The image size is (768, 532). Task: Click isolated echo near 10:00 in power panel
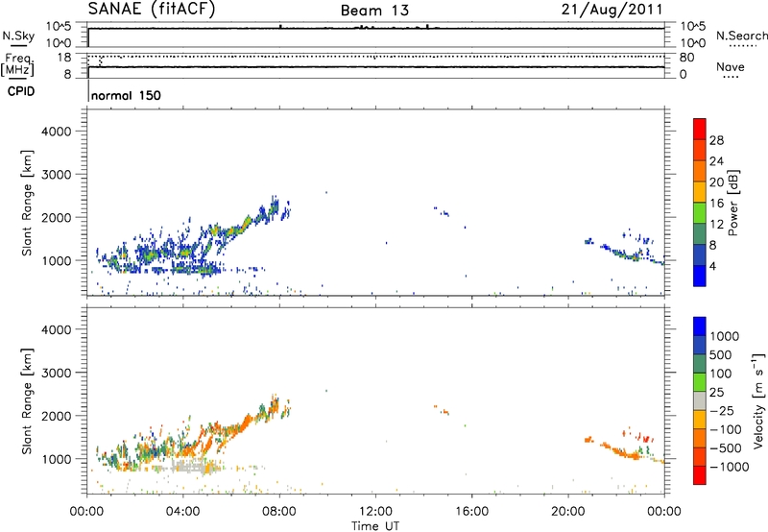(326, 192)
